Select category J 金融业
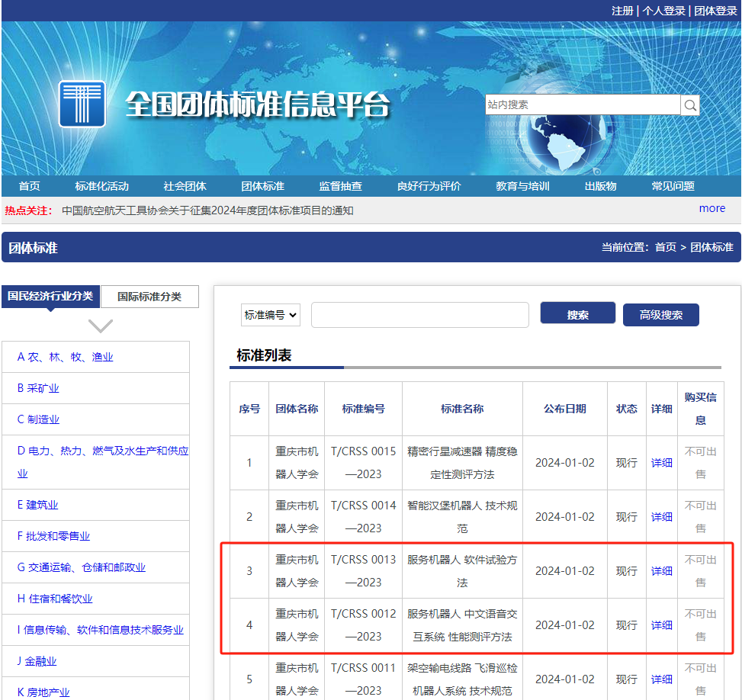 37,661
